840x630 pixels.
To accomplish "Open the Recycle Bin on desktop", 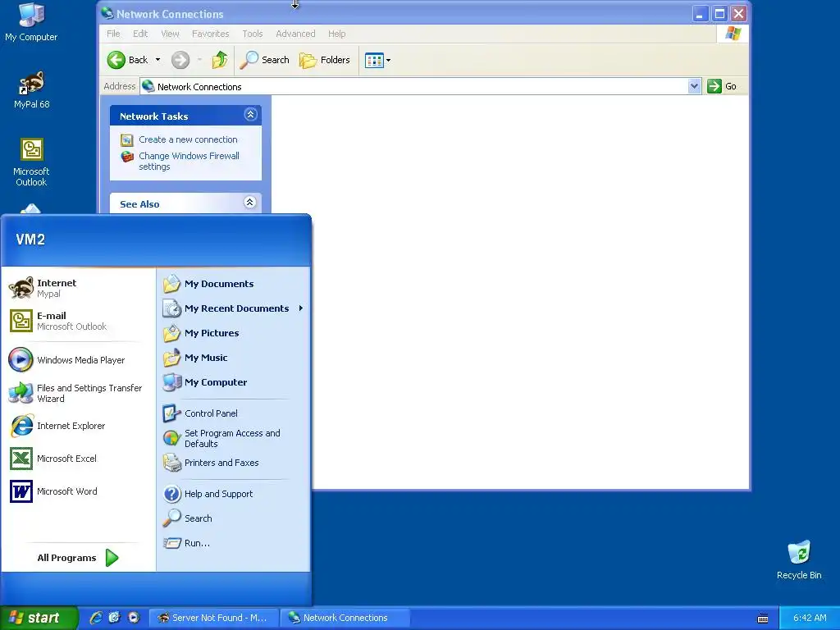I will point(799,559).
